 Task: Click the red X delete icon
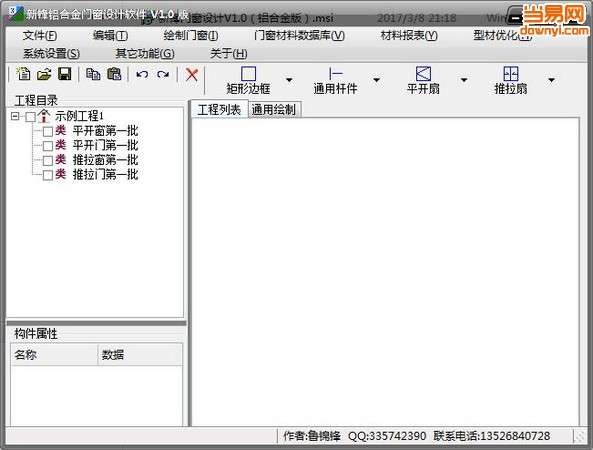tap(192, 74)
